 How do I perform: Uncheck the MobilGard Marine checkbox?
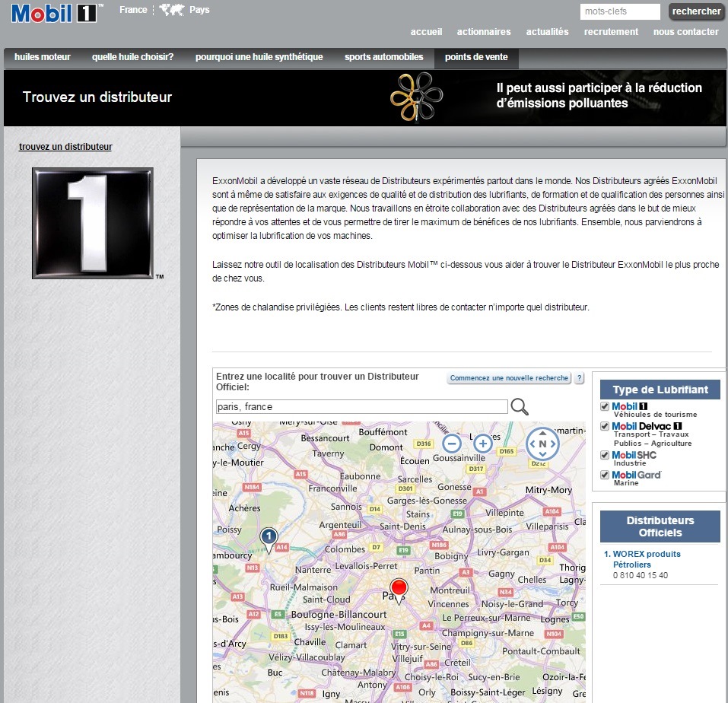tap(605, 475)
